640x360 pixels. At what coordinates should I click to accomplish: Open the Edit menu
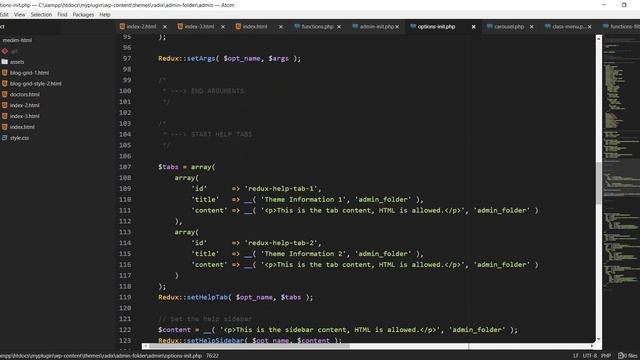[4, 14]
